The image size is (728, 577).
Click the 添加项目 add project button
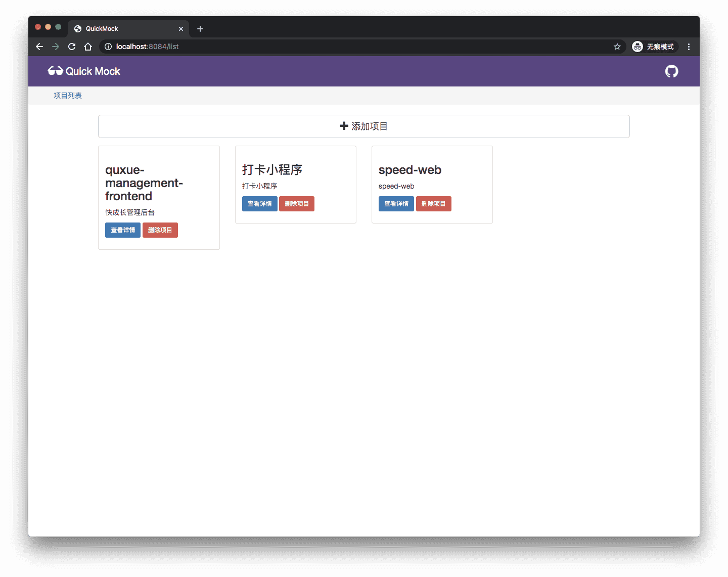tap(364, 126)
